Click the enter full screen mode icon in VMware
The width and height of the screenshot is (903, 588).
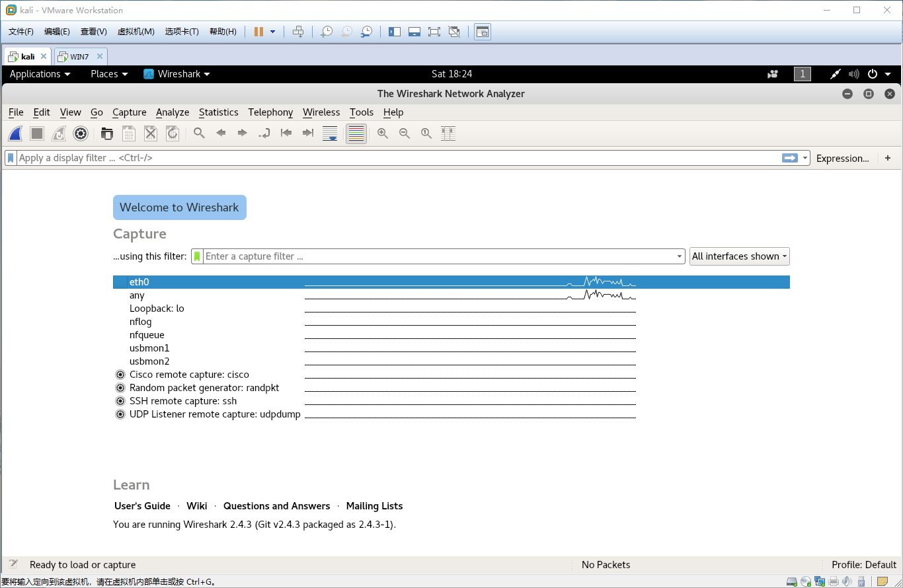click(x=434, y=32)
